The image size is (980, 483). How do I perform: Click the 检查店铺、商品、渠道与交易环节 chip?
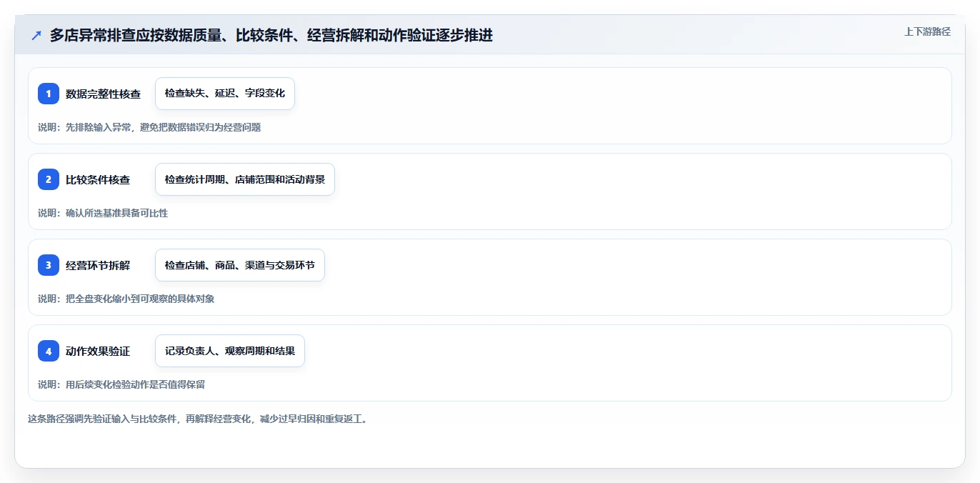[x=240, y=265]
